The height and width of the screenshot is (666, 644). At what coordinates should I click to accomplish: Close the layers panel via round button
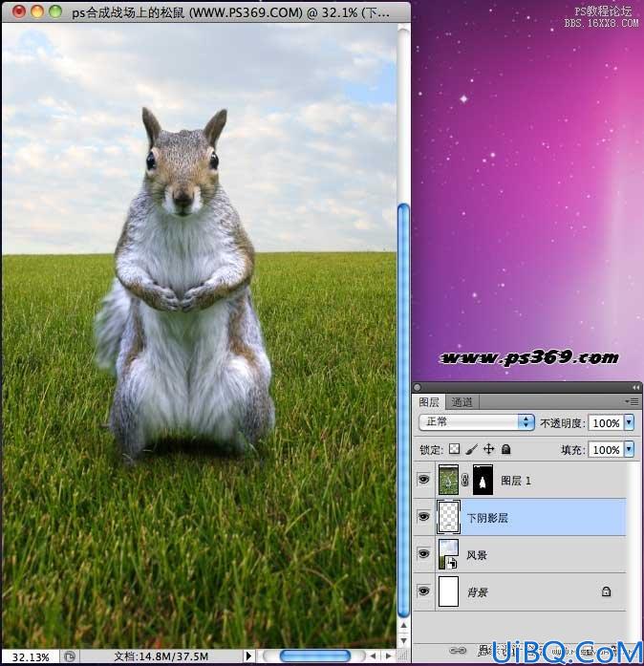coord(418,387)
